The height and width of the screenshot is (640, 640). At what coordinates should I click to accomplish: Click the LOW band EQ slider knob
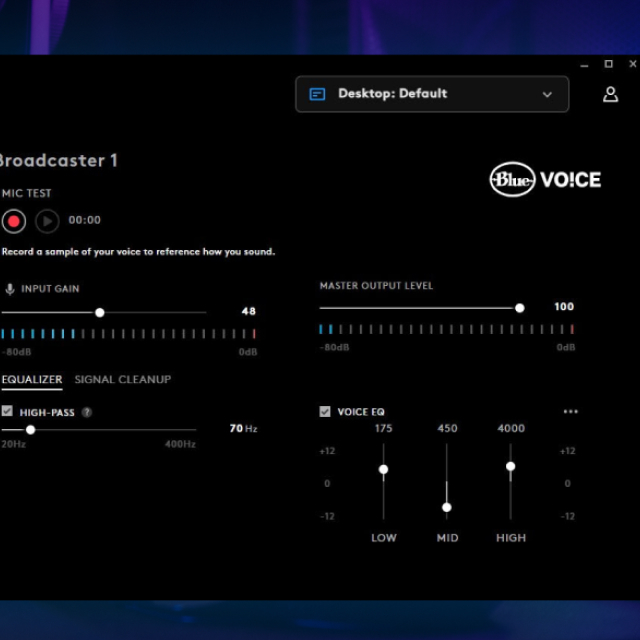click(383, 469)
